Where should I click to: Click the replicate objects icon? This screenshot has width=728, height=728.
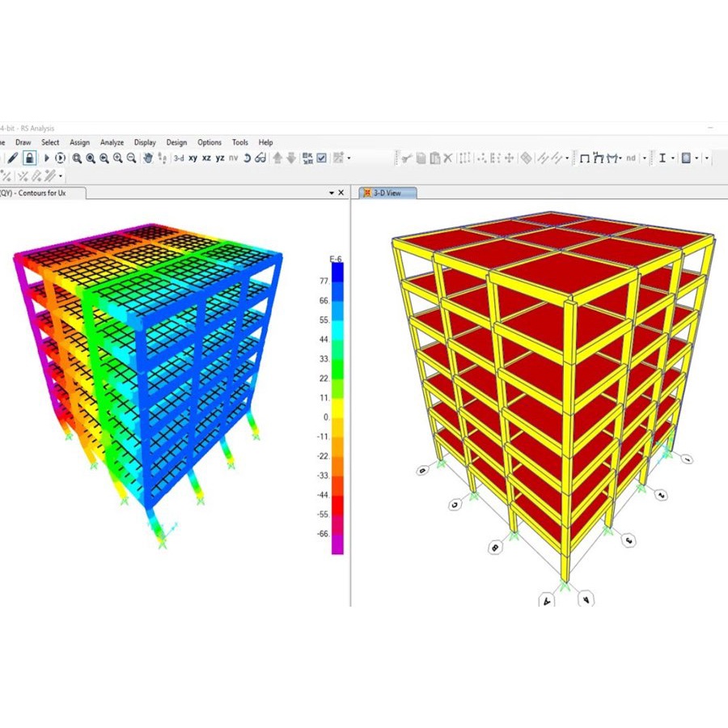pyautogui.click(x=465, y=159)
